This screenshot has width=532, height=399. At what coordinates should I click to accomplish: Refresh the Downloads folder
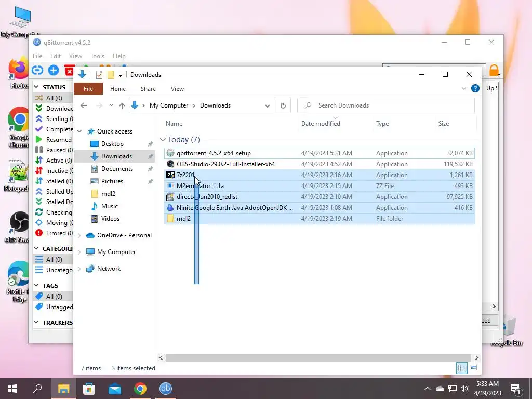[283, 105]
